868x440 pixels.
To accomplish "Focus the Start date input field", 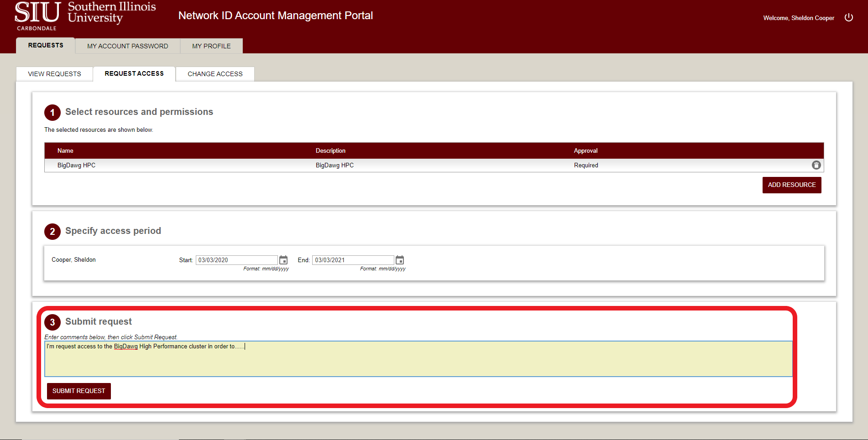I will click(236, 260).
